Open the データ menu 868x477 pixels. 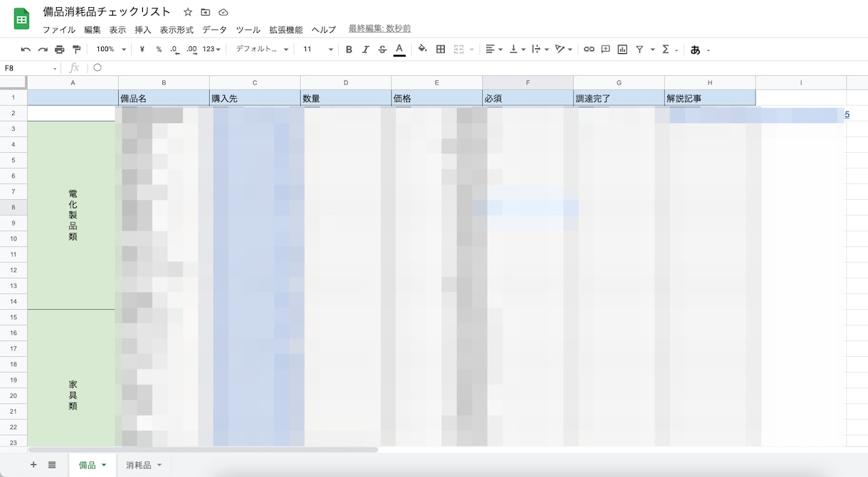pyautogui.click(x=215, y=30)
